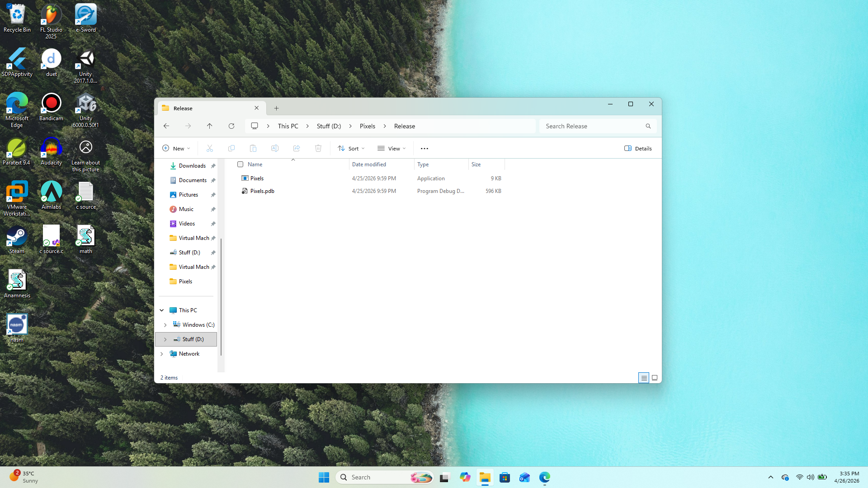The width and height of the screenshot is (868, 488).
Task: Open the New item button
Action: point(176,148)
